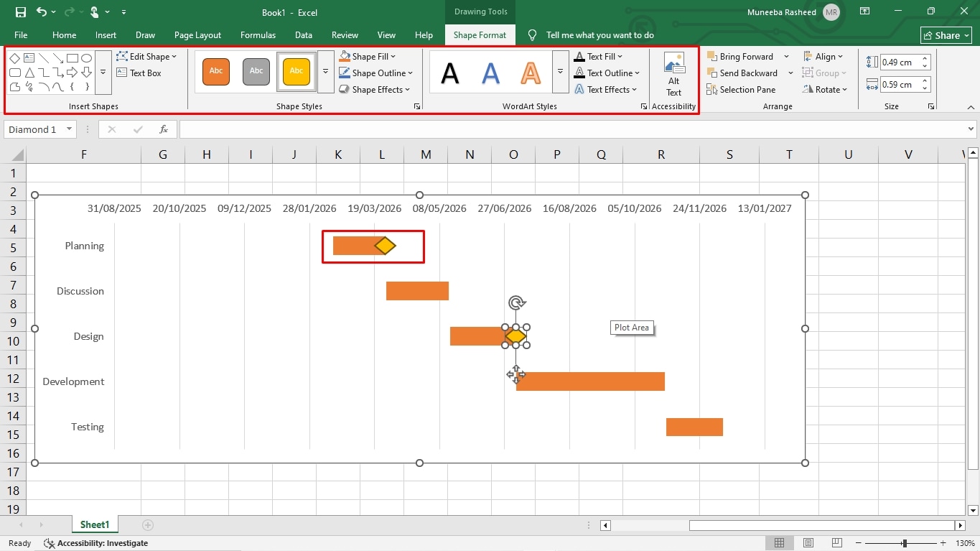Open the View tab
Screen dimensions: 980x551
point(386,35)
